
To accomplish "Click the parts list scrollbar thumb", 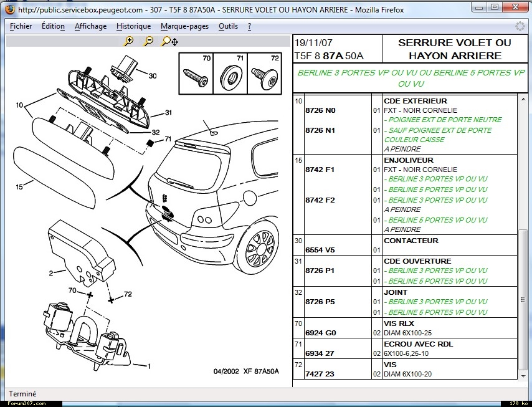I will click(x=523, y=300).
